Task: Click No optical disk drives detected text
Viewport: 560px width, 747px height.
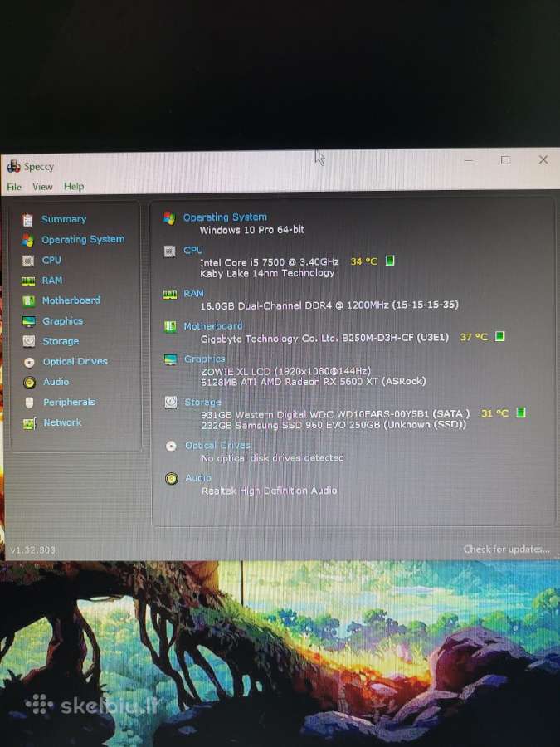Action: [x=272, y=458]
